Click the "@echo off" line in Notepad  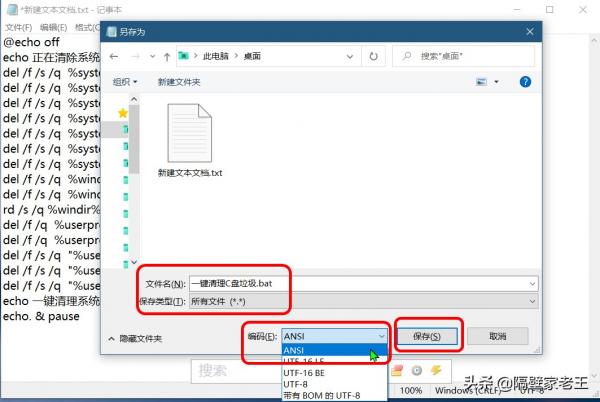tap(31, 42)
